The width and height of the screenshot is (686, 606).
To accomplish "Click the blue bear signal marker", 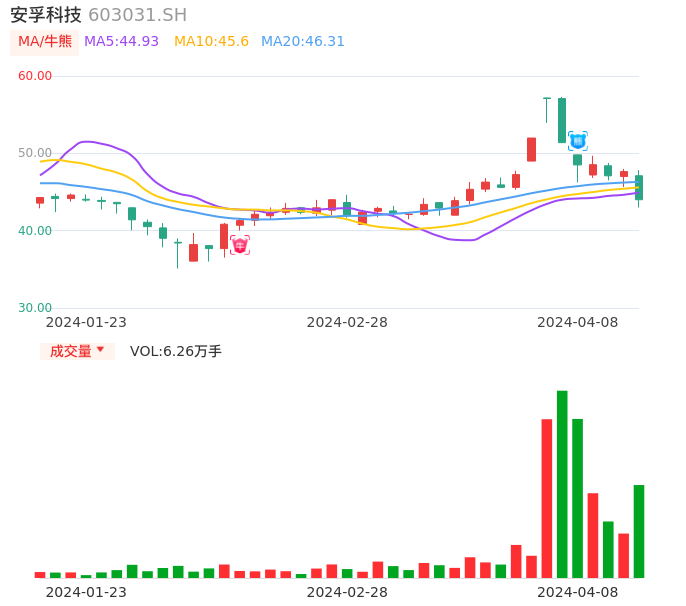I will 578,141.
